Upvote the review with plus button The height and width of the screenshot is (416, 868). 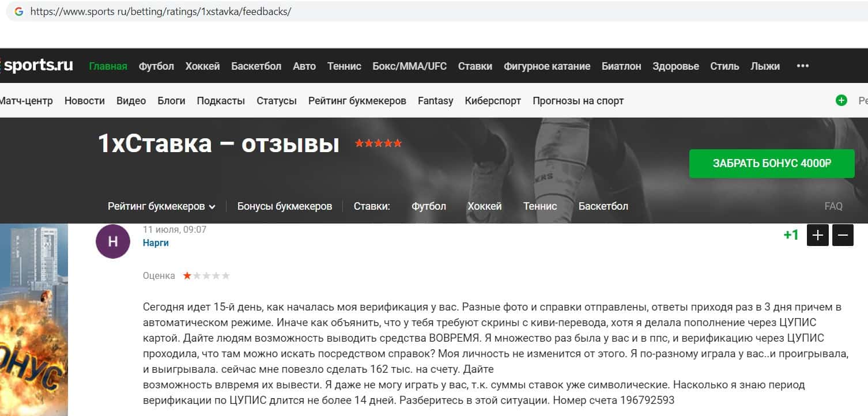818,235
